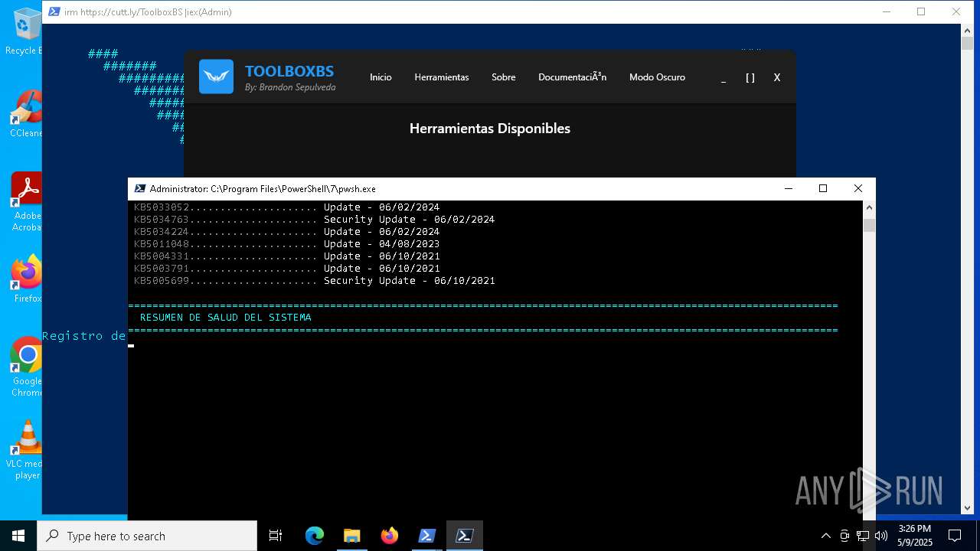Open the Recycle Bin desktop icon
The height and width of the screenshot is (551, 980).
24,31
